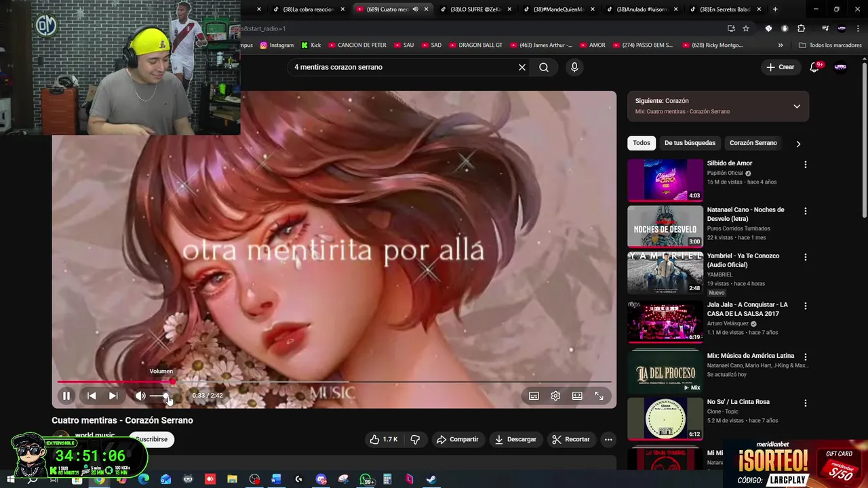Show more filter chips with the arrow
This screenshot has width=868, height=488.
[798, 144]
